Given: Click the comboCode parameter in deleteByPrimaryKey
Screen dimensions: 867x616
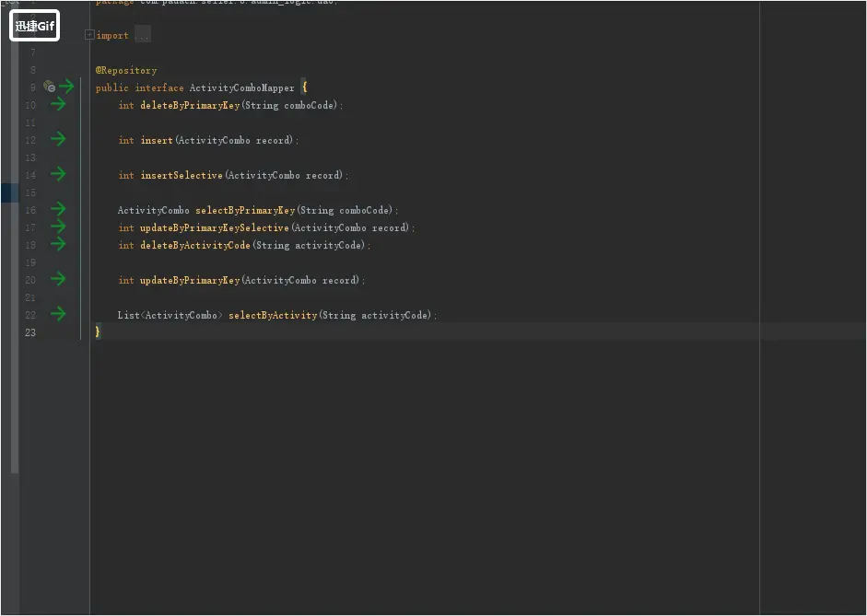Looking at the screenshot, I should click(x=309, y=105).
